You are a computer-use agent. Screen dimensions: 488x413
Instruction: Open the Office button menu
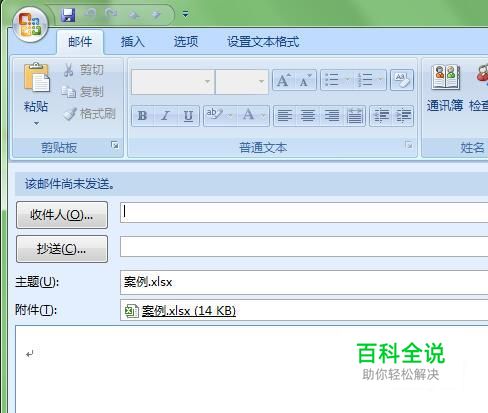[30, 25]
